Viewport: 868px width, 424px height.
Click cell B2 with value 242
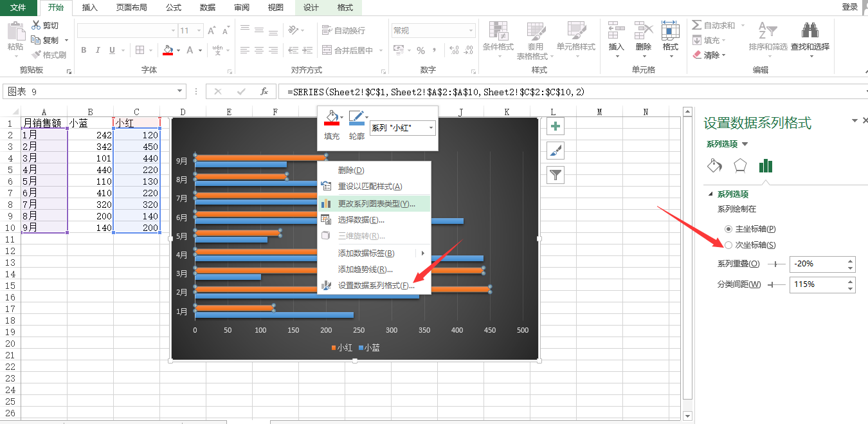coord(90,134)
